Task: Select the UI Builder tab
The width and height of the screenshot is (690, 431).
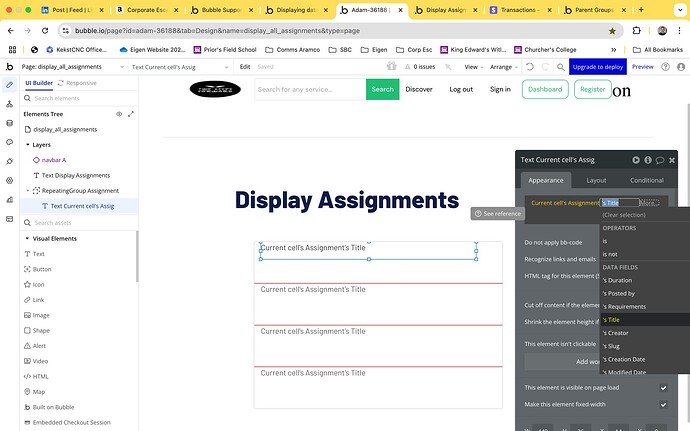Action: (39, 83)
